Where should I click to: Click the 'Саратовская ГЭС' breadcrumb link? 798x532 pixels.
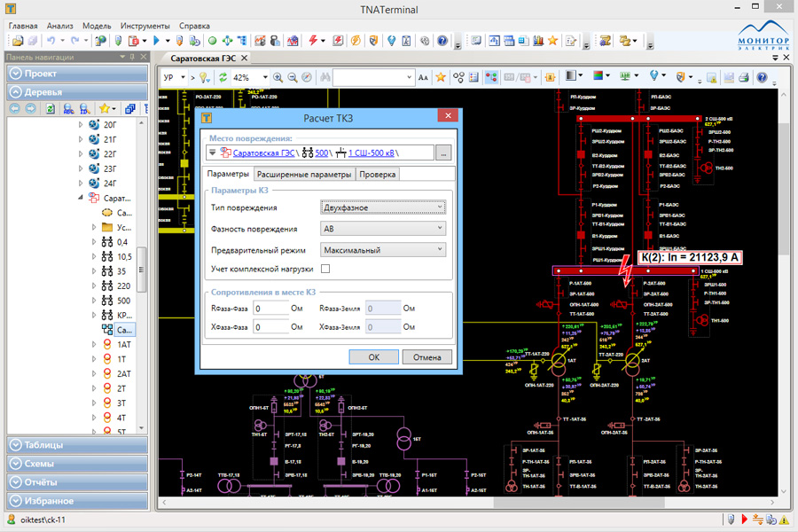click(263, 153)
